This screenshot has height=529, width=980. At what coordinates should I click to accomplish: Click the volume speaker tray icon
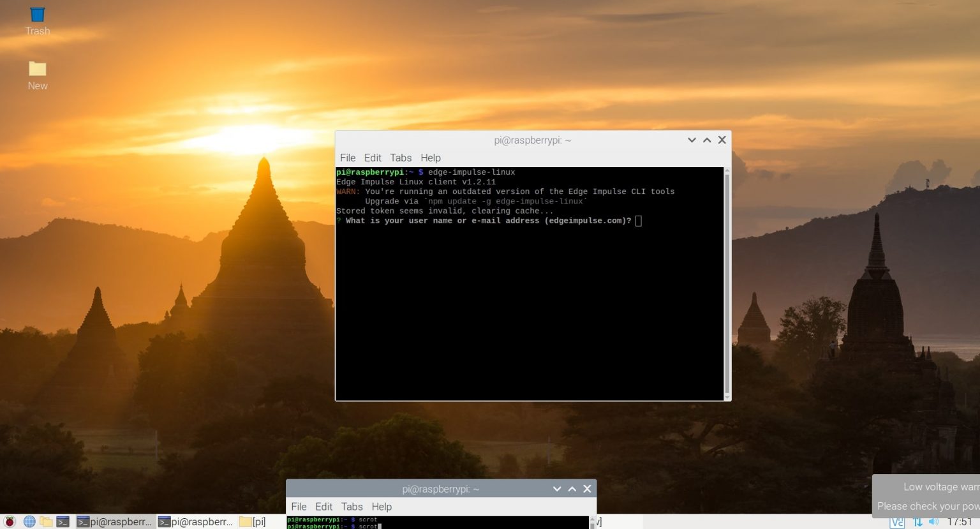(x=934, y=522)
